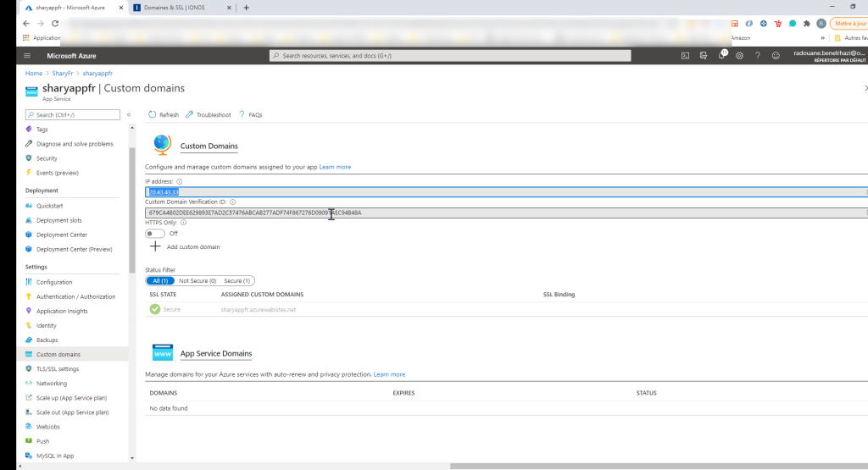868x470 pixels.
Task: Open a new browser tab
Action: (x=247, y=8)
